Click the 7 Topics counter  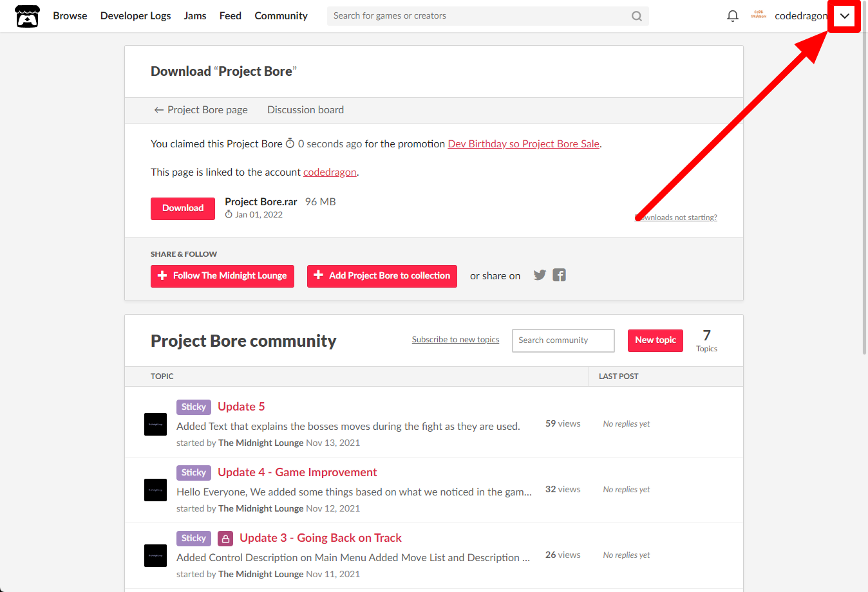(x=706, y=340)
